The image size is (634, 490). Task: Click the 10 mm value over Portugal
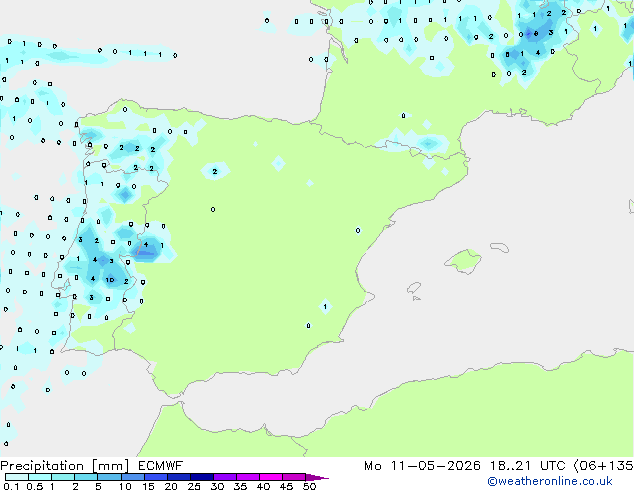pos(110,280)
